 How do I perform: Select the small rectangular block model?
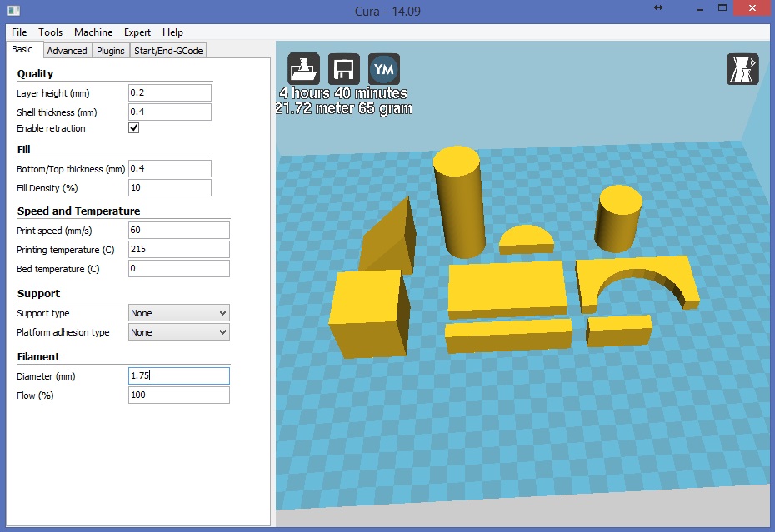point(619,331)
